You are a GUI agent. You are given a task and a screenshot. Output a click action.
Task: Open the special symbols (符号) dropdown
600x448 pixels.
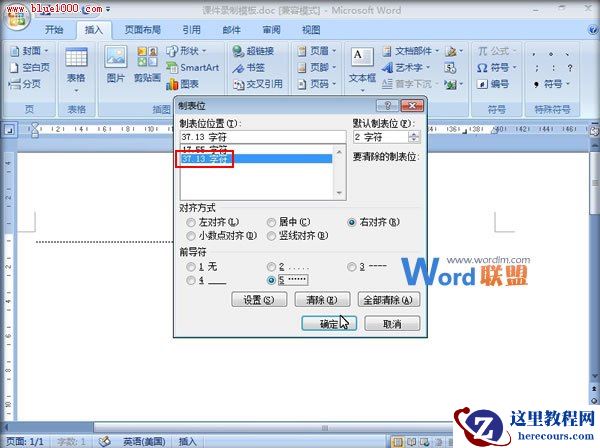click(x=552, y=84)
